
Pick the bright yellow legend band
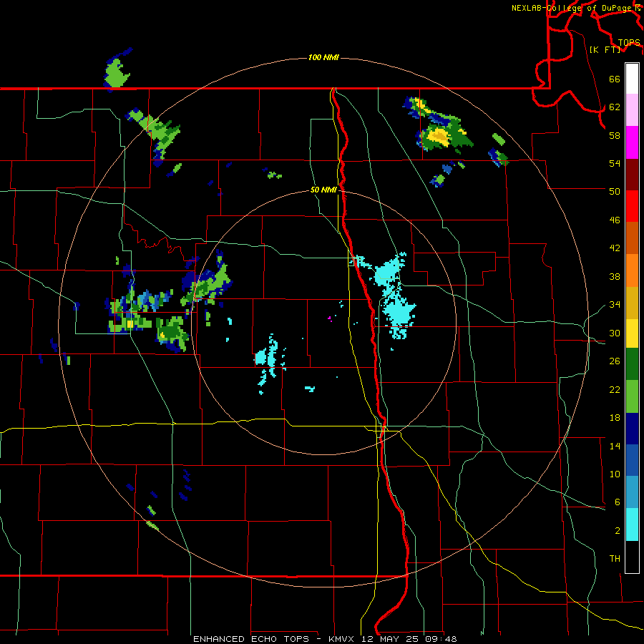point(632,333)
